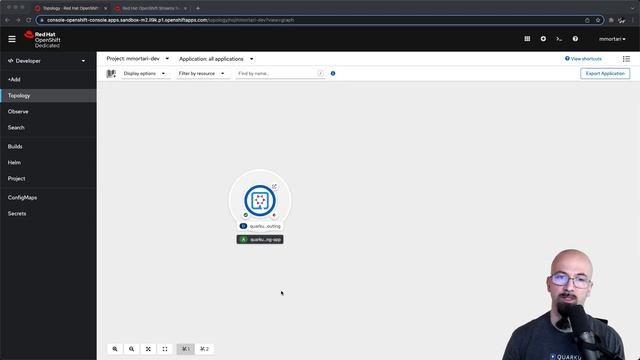640x360 pixels.
Task: Click the browser forward arrow
Action: pos(18,20)
